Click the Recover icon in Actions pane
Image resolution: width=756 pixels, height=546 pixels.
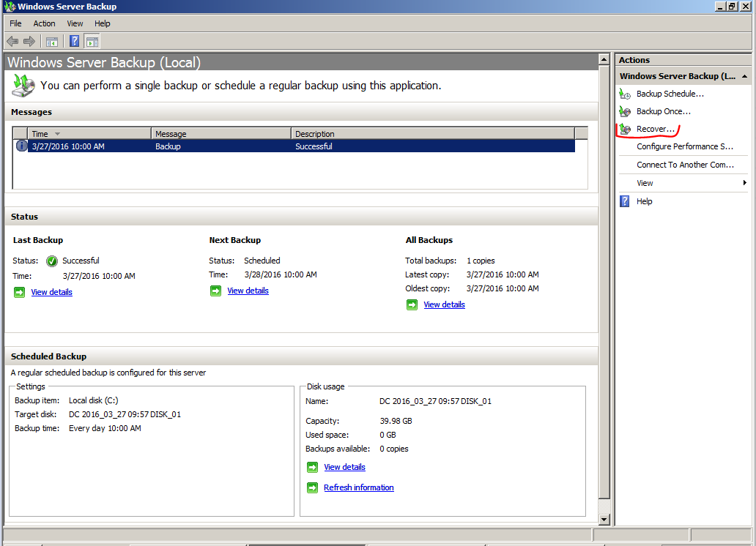click(625, 129)
